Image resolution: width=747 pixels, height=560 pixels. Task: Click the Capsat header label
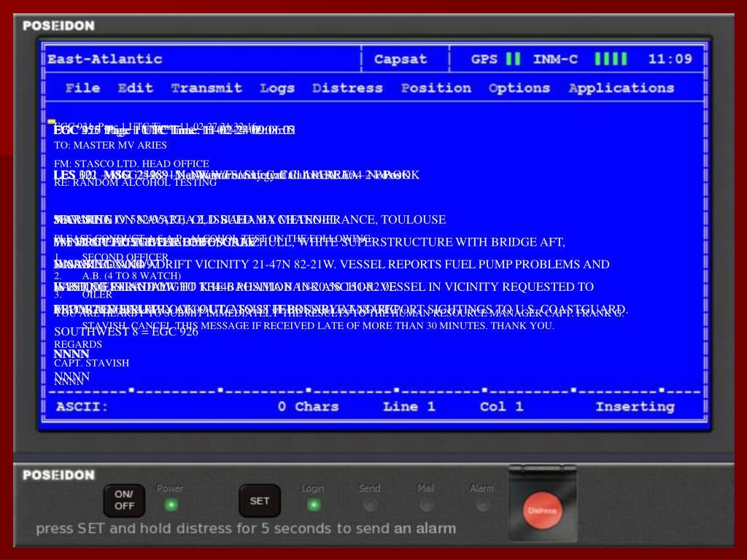(x=400, y=59)
